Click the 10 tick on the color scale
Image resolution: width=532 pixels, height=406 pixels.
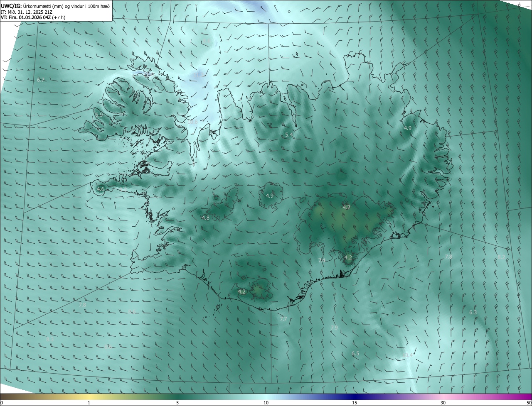tap(266, 403)
